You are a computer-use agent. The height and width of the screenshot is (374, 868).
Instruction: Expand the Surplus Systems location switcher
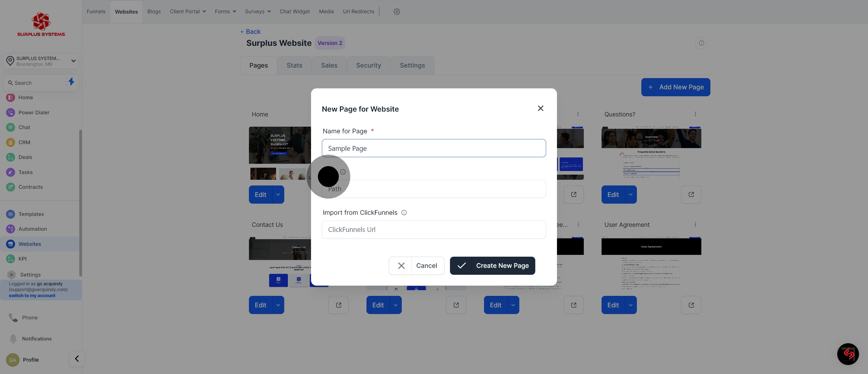(x=73, y=61)
